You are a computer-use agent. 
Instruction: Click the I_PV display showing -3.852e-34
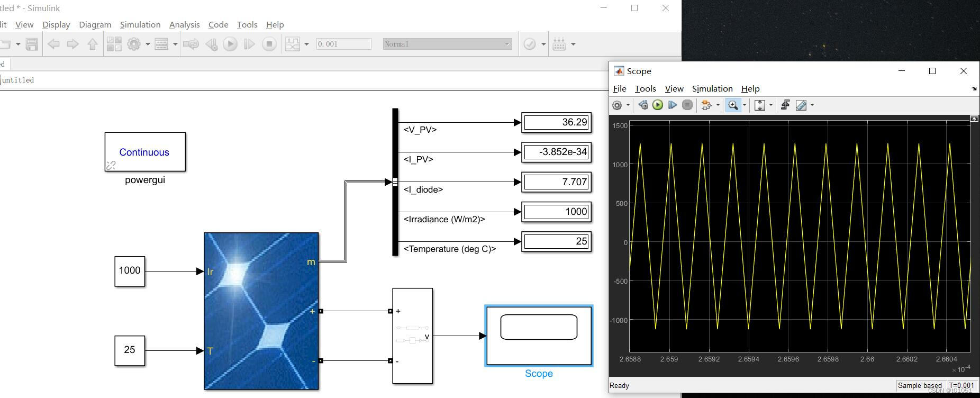tap(556, 152)
